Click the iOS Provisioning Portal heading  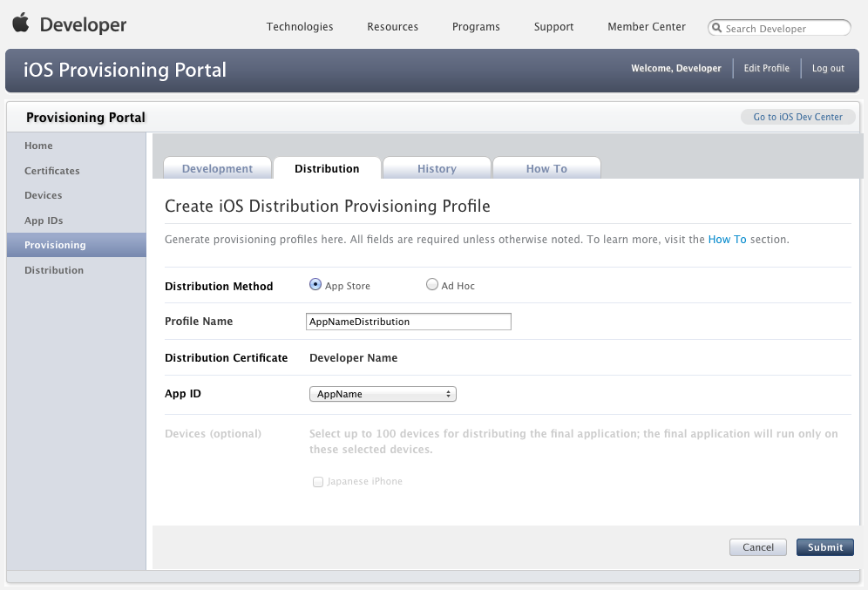(125, 70)
